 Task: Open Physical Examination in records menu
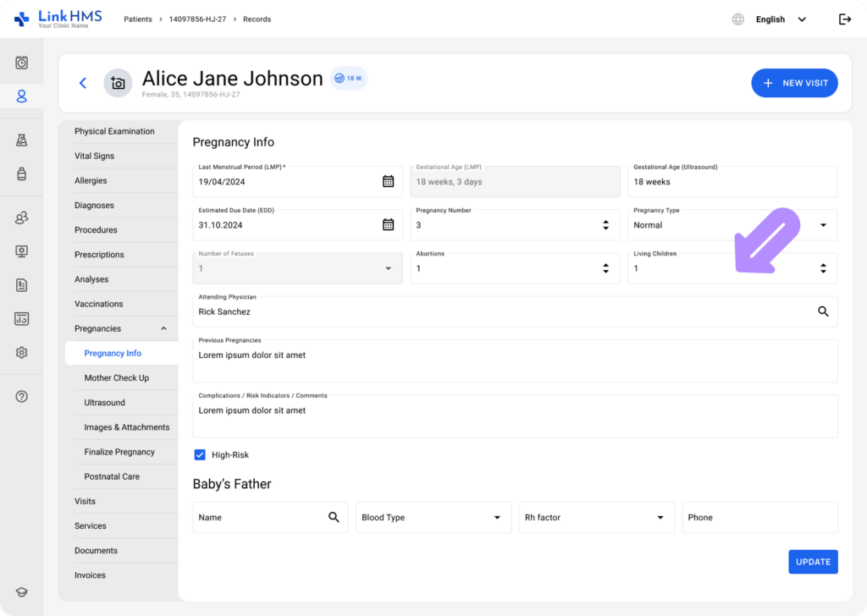114,131
